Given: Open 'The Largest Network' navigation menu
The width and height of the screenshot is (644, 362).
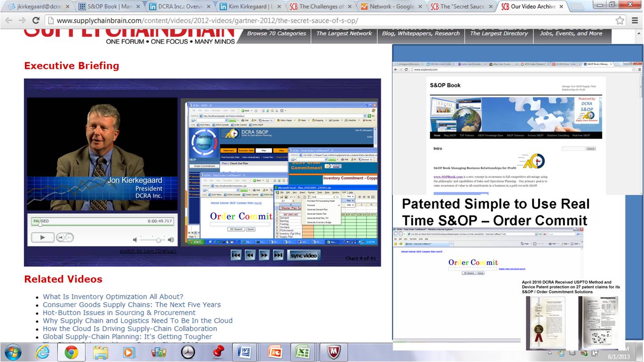Looking at the screenshot, I should click(344, 33).
